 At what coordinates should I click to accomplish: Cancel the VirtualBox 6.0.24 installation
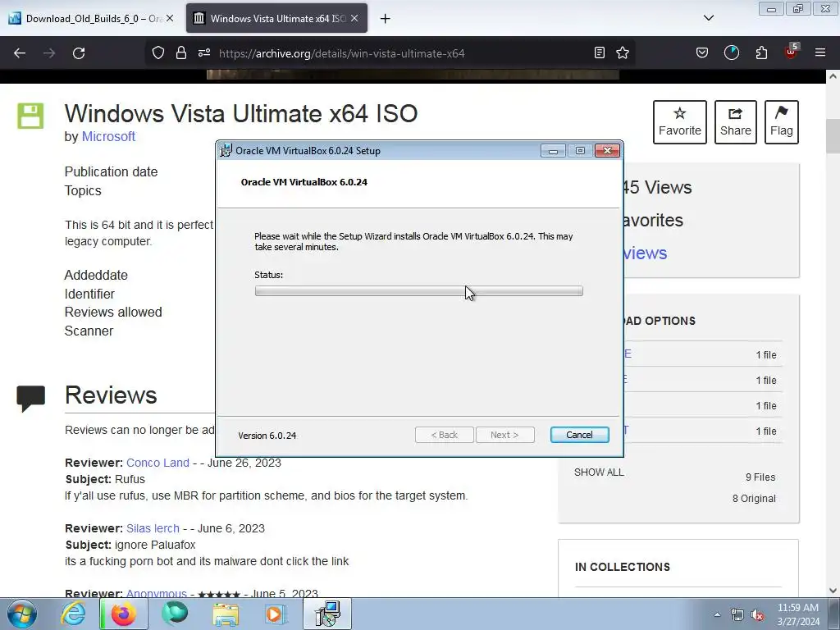point(580,435)
